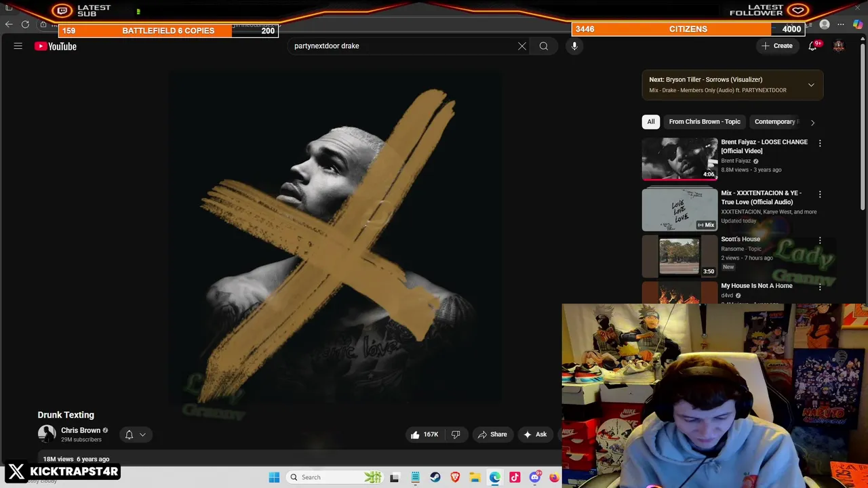Image resolution: width=868 pixels, height=488 pixels.
Task: Open subscription options dropdown arrow
Action: coord(142,434)
